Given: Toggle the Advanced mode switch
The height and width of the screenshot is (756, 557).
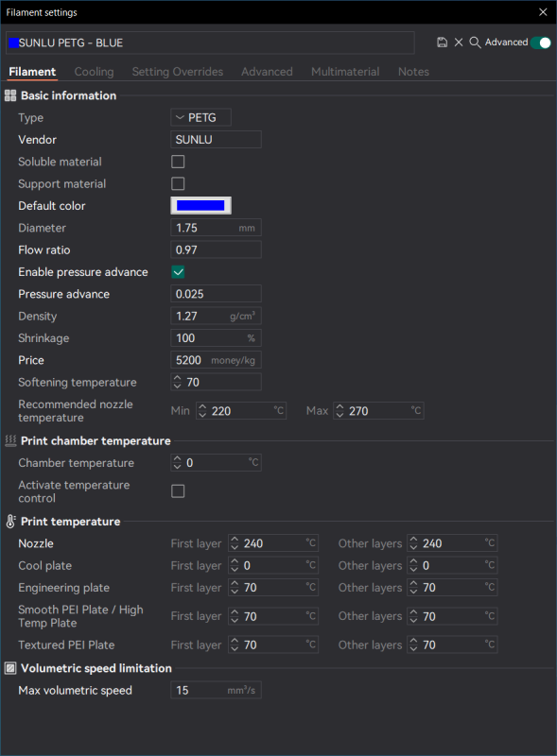Looking at the screenshot, I should [x=540, y=43].
